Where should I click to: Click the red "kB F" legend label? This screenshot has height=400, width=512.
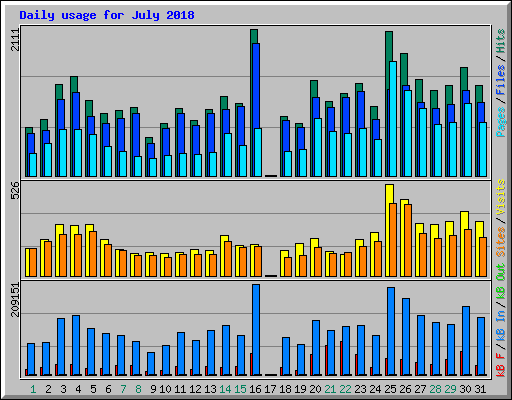[x=501, y=364]
